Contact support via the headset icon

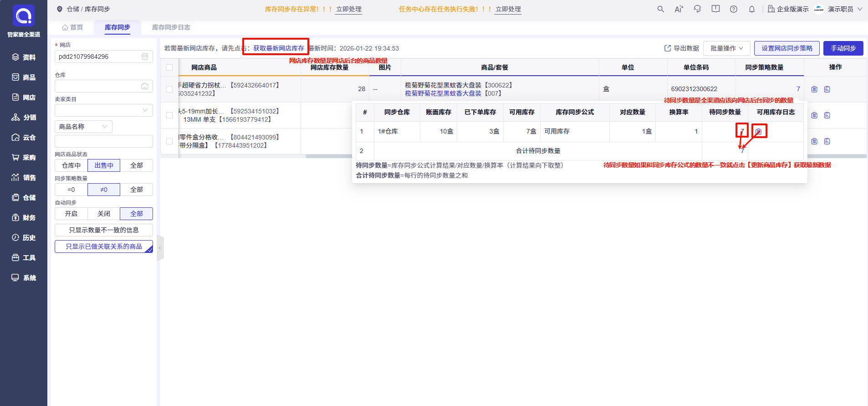(x=697, y=9)
